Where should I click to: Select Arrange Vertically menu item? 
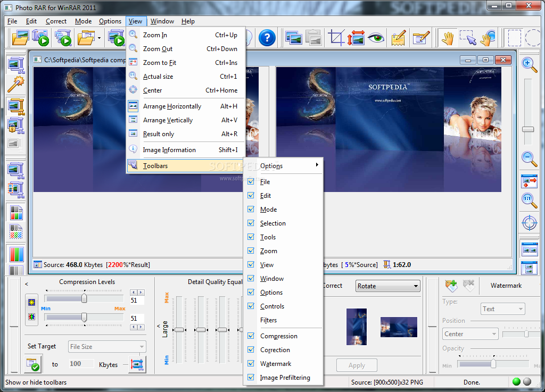coord(186,120)
